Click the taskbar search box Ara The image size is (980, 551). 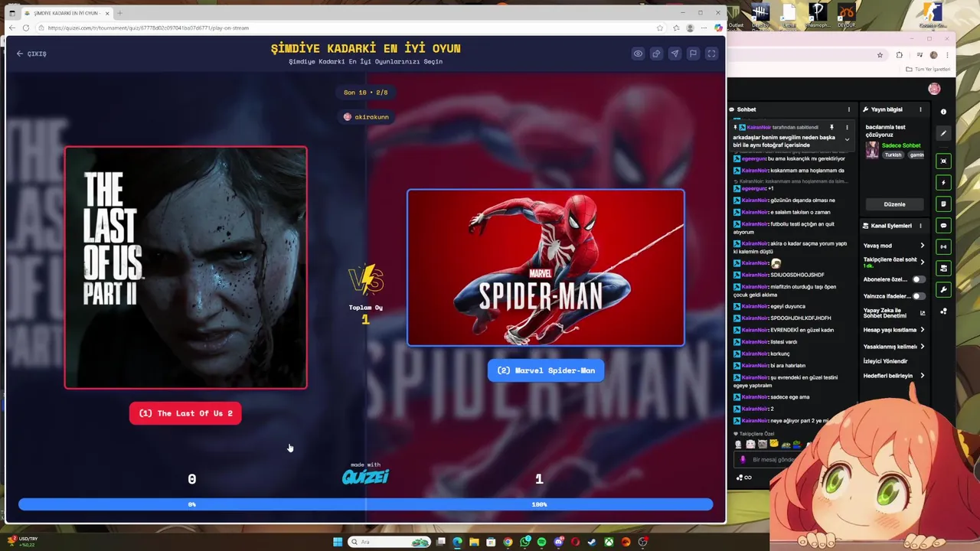coord(390,542)
